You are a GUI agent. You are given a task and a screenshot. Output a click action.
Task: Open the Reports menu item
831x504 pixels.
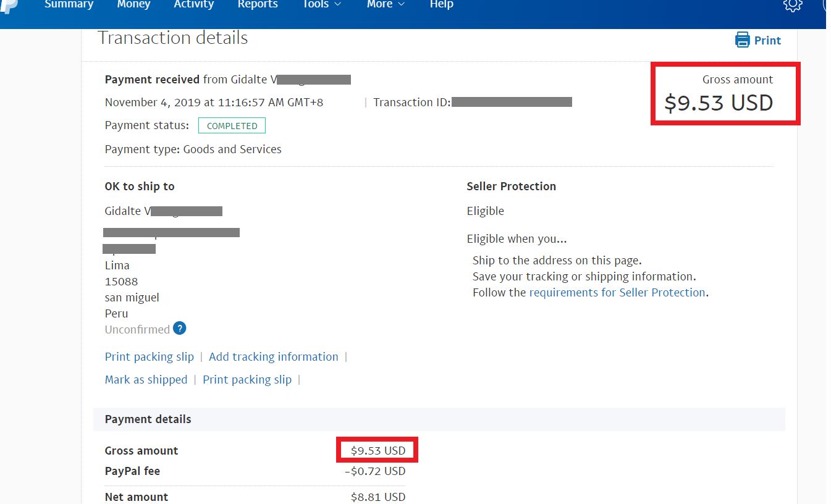pyautogui.click(x=258, y=5)
